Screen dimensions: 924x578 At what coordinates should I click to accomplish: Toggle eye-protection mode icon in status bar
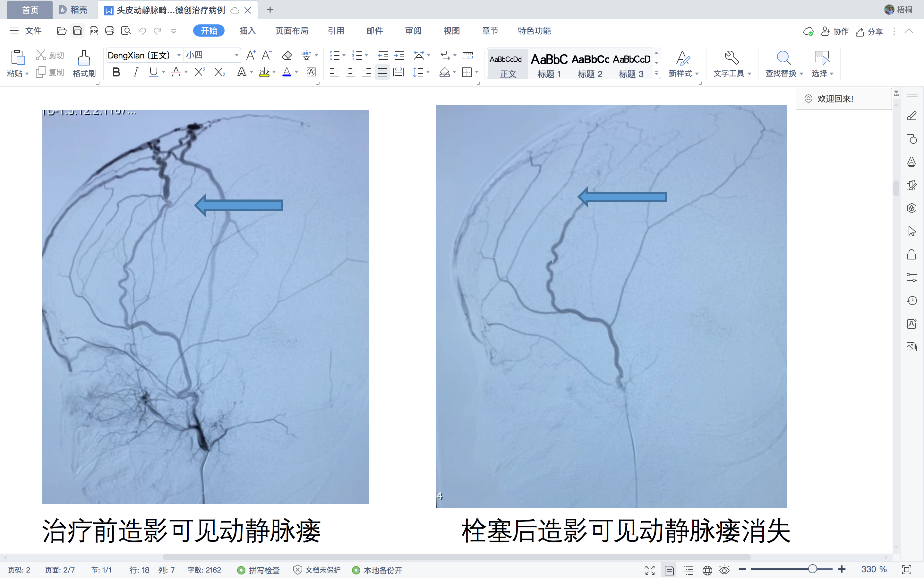click(x=724, y=570)
